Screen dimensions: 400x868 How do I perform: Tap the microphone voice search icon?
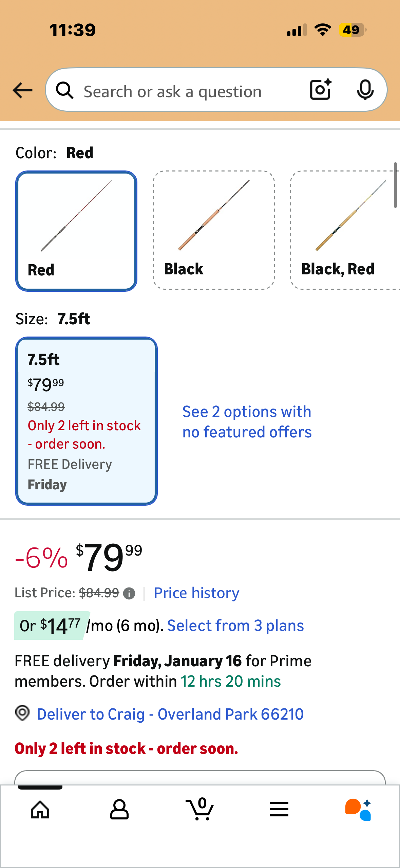tap(365, 90)
